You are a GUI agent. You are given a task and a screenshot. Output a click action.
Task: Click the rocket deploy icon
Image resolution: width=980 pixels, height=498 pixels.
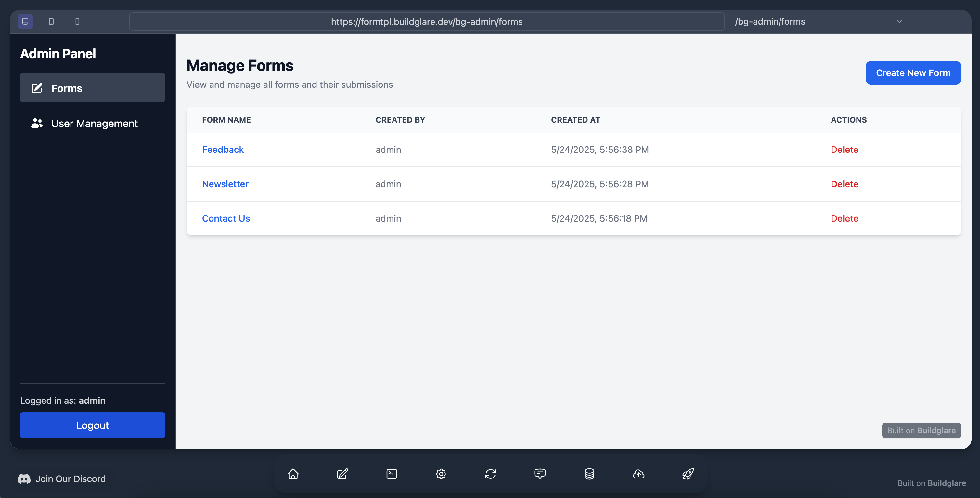tap(688, 474)
